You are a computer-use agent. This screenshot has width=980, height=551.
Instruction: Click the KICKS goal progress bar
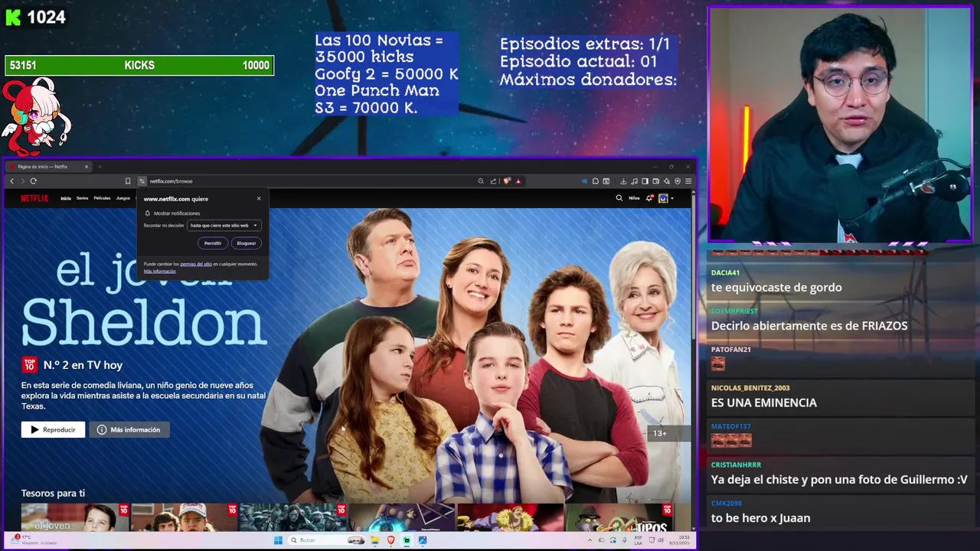point(139,66)
